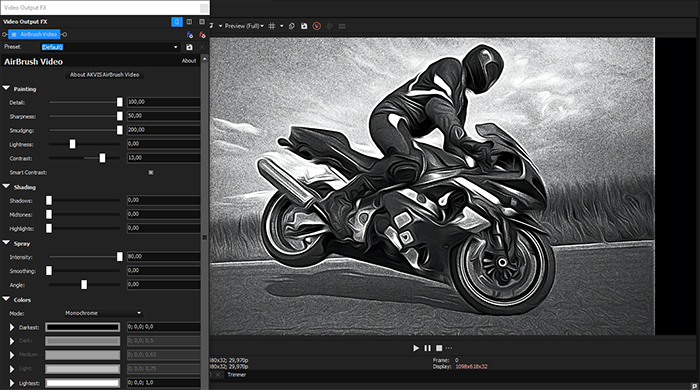Open more playback options ellipsis
700x390 pixels.
point(449,348)
